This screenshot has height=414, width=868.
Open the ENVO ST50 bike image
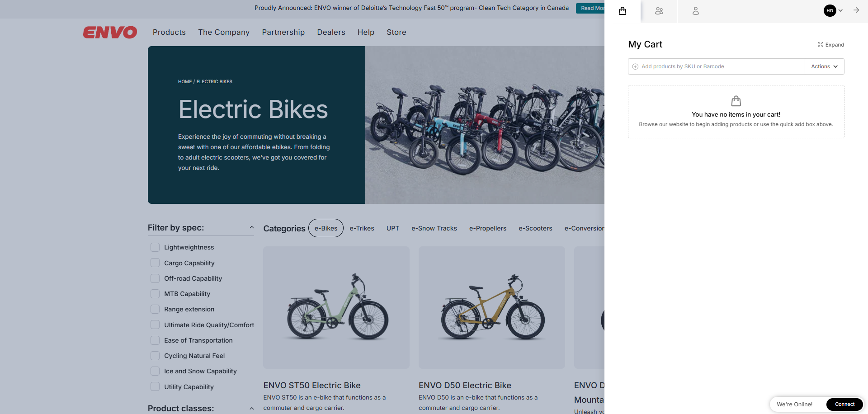click(336, 307)
